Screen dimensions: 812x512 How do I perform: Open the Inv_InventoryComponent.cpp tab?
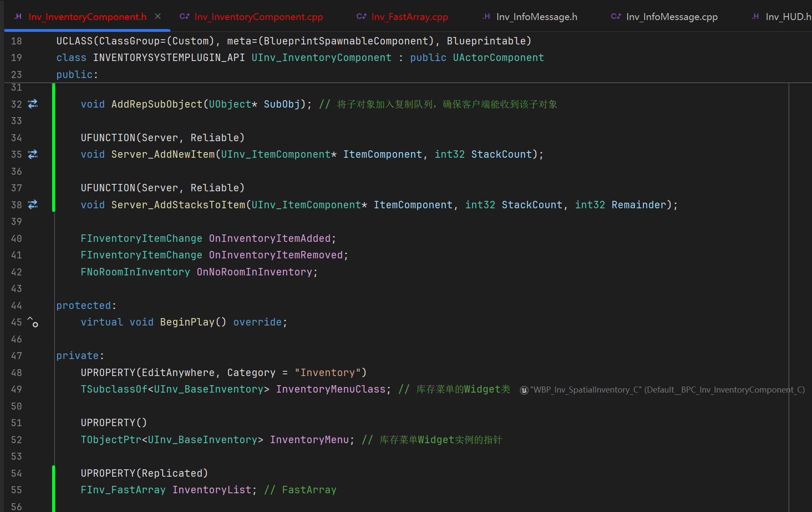[x=258, y=17]
